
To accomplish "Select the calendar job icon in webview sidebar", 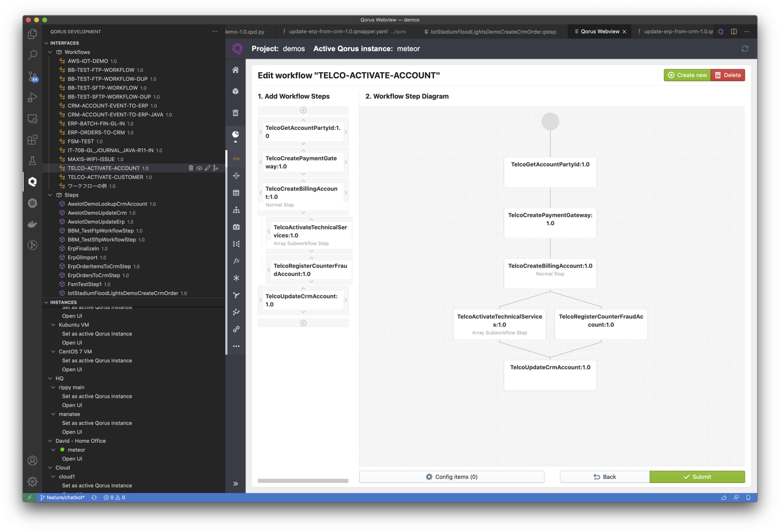I will [x=236, y=193].
